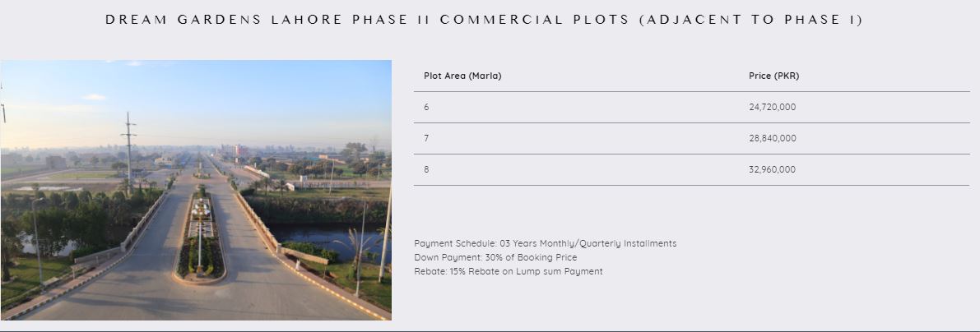Select the 6 Marla plot area cell
The width and height of the screenshot is (980, 332).
point(426,107)
